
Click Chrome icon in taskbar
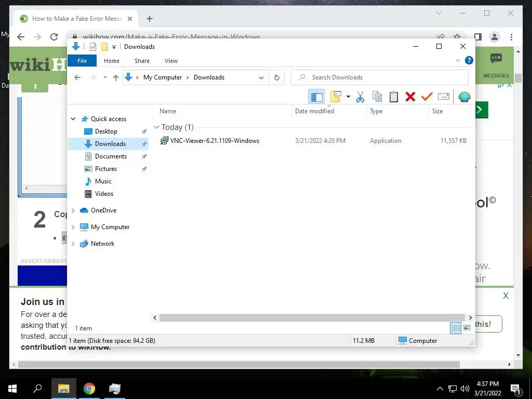tap(89, 389)
